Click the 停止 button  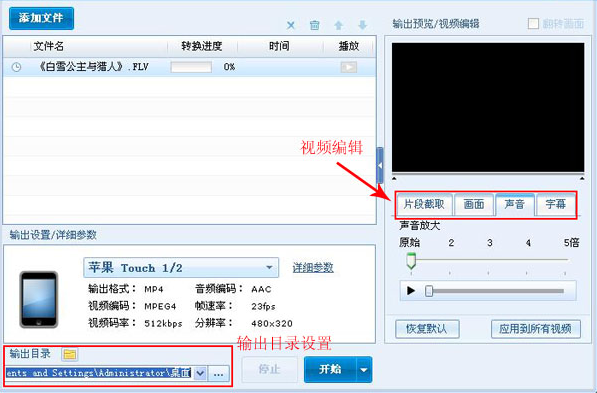point(269,369)
